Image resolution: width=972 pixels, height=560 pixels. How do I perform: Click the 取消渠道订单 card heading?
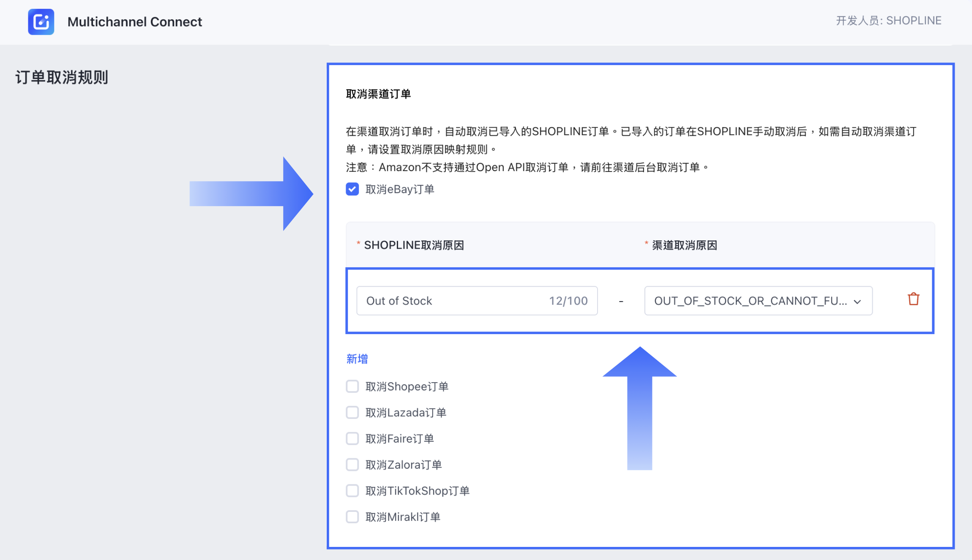pos(379,94)
